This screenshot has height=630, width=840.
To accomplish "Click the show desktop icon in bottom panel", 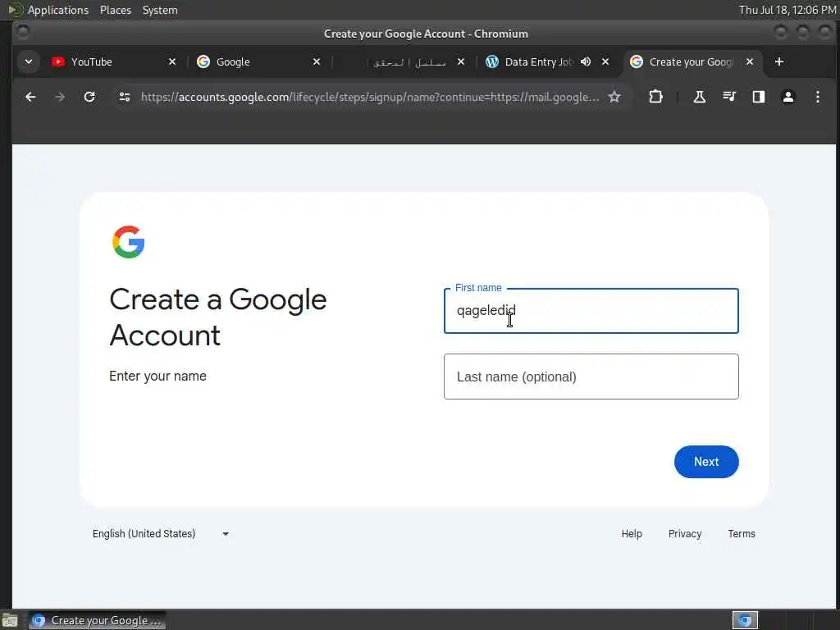I will click(x=10, y=621).
